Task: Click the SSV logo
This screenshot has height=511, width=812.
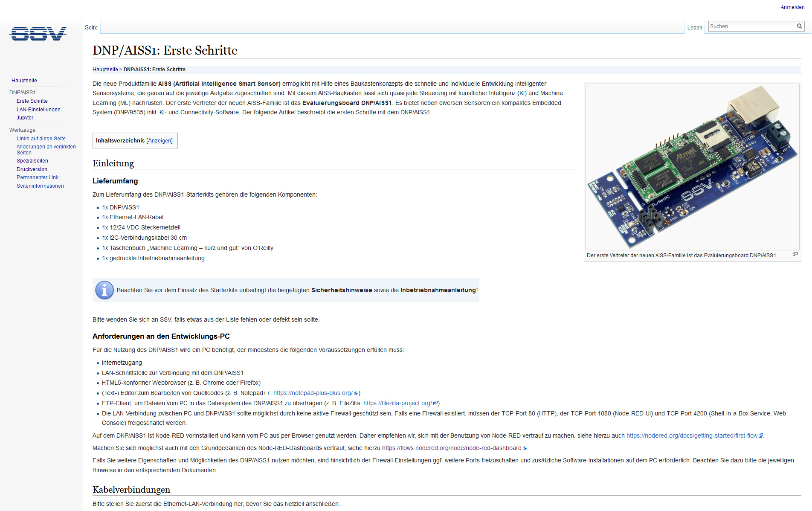Action: click(38, 34)
